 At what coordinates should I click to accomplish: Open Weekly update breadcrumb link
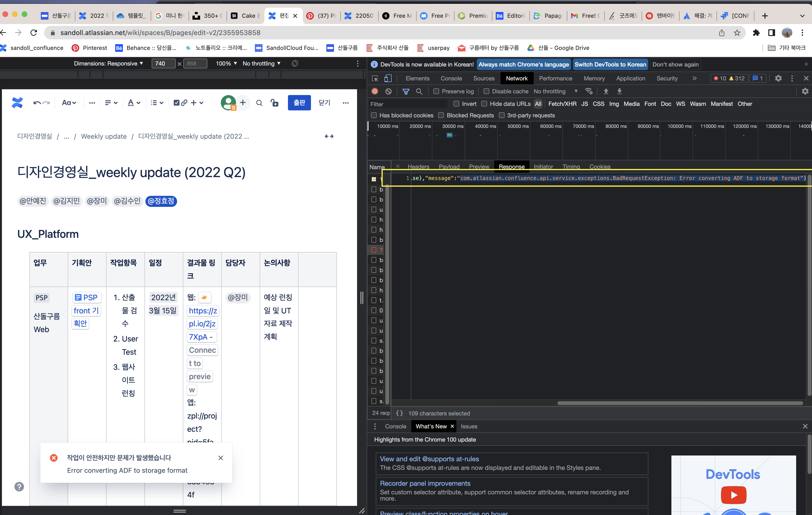[x=104, y=136]
